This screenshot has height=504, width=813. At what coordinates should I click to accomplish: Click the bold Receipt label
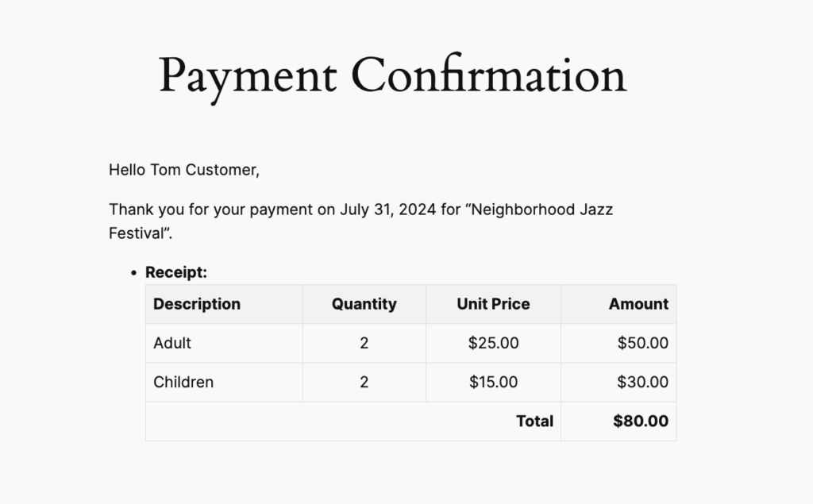(x=175, y=272)
